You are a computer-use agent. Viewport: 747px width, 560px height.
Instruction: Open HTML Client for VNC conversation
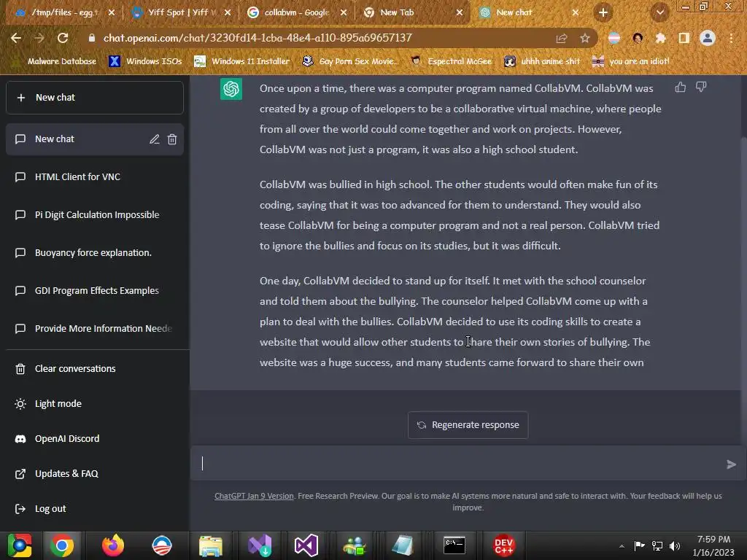[94, 176]
